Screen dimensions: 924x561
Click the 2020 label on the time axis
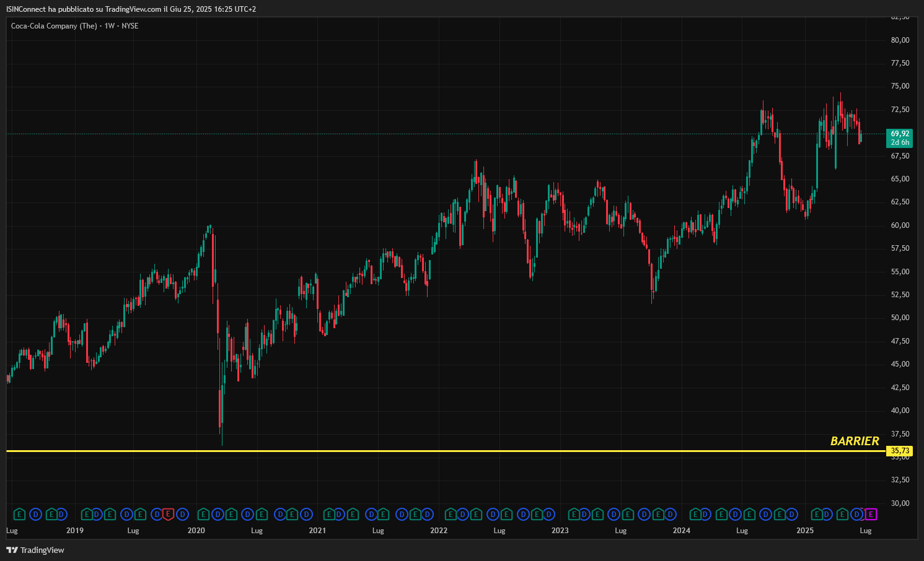196,531
